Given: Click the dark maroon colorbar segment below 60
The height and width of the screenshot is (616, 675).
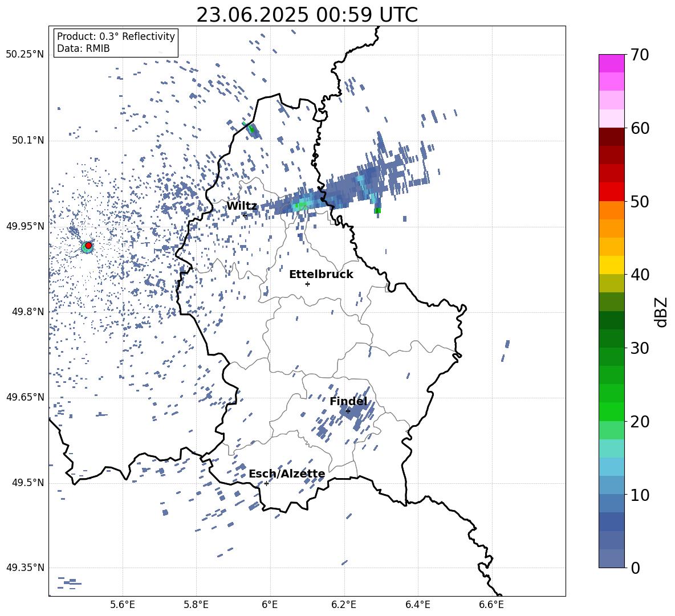Looking at the screenshot, I should (x=612, y=137).
